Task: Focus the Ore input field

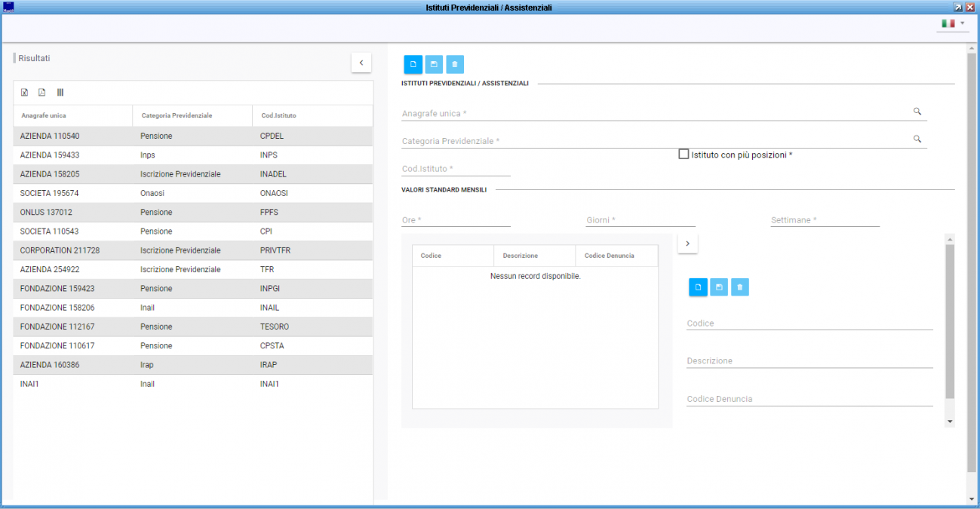Action: tap(456, 220)
